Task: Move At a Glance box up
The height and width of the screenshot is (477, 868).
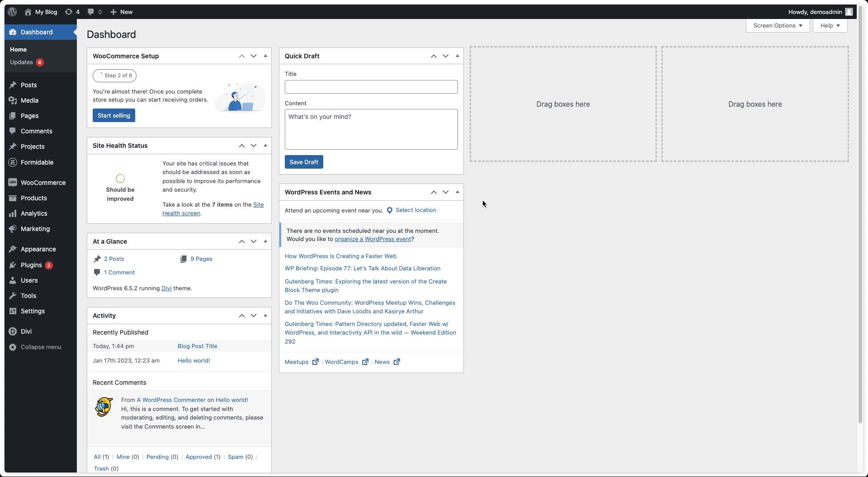Action: tap(242, 241)
